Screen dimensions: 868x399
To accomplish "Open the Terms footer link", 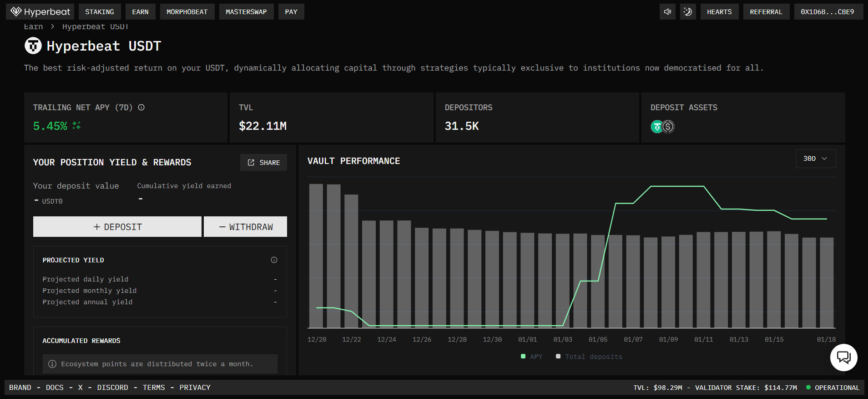I will click(x=154, y=388).
